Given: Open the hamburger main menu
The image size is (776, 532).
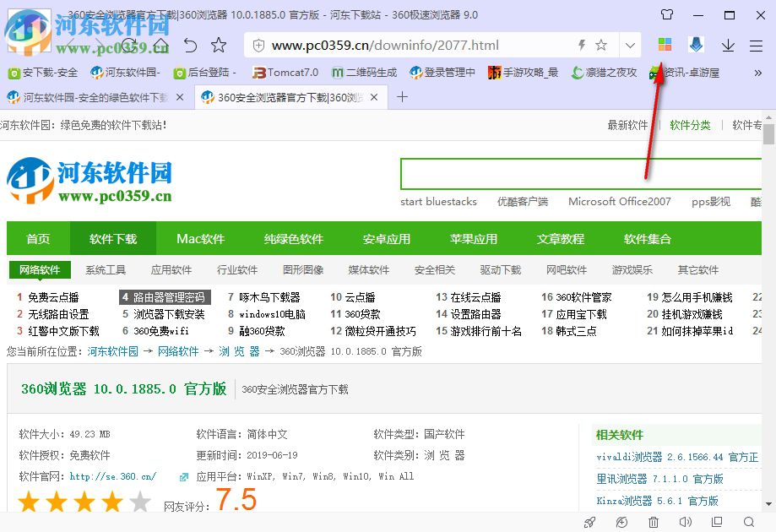Looking at the screenshot, I should 757,46.
